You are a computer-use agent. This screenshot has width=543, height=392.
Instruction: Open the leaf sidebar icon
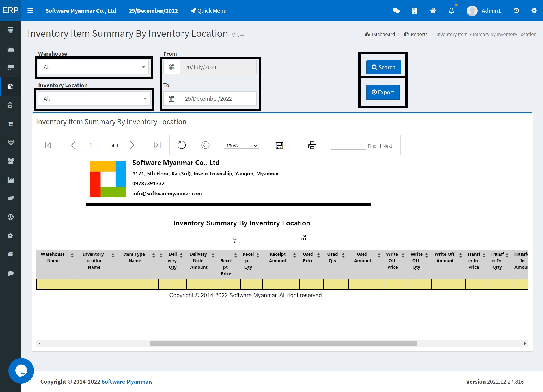pyautogui.click(x=10, y=199)
